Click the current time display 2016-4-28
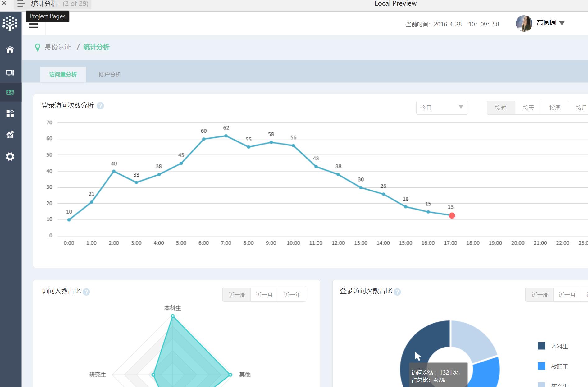588x387 pixels. click(453, 24)
